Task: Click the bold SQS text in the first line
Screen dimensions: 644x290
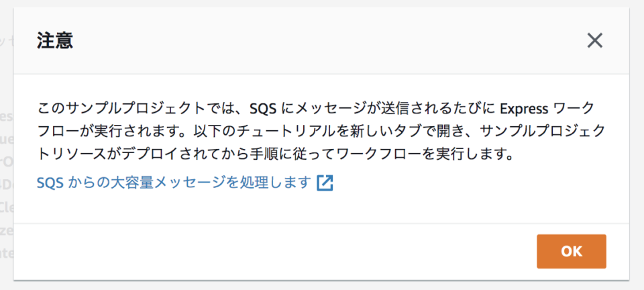Action: coord(264,109)
